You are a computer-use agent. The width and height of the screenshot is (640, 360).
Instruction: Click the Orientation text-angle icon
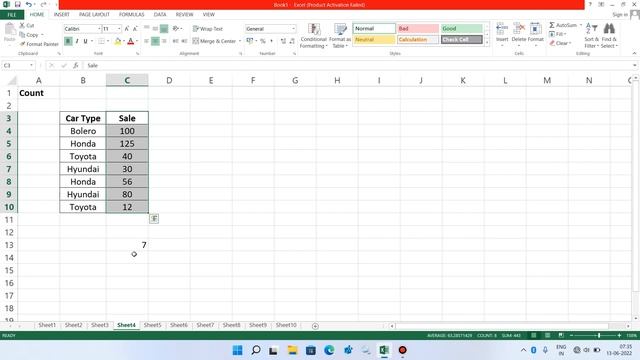pos(176,29)
